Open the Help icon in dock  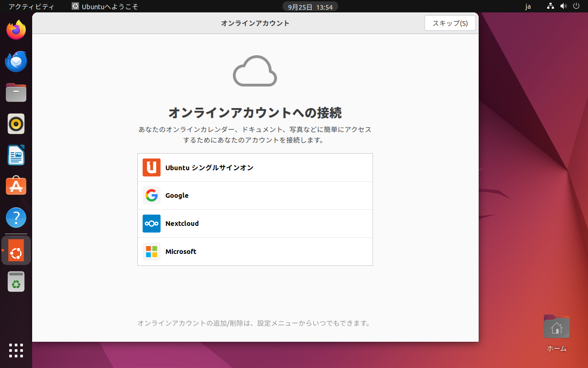point(16,218)
